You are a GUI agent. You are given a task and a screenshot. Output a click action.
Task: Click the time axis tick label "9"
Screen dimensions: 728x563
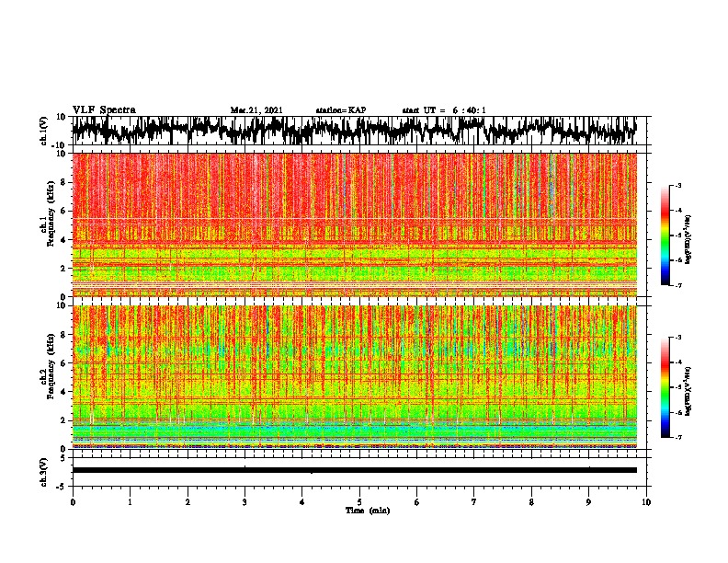click(x=588, y=502)
